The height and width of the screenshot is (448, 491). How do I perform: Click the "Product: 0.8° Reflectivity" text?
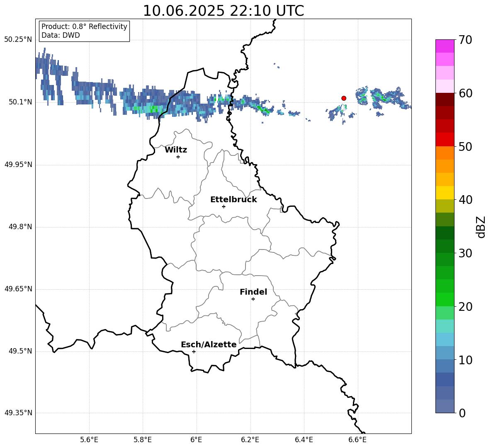coord(84,27)
